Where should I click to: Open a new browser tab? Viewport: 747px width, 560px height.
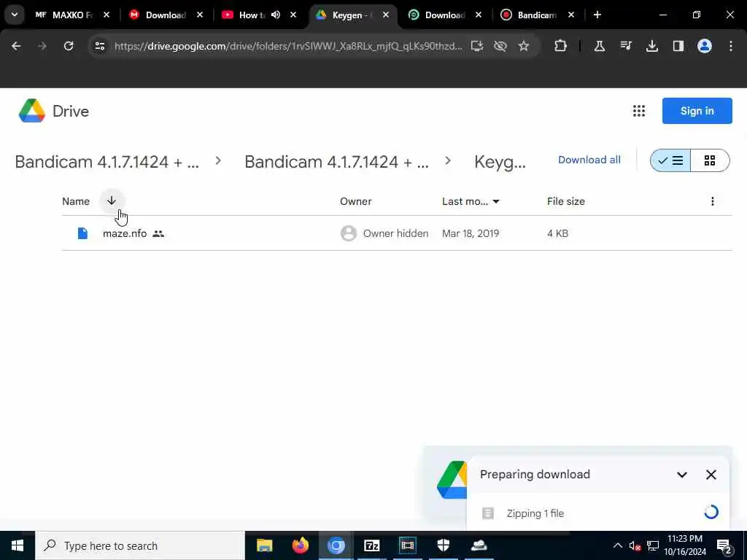tap(597, 15)
